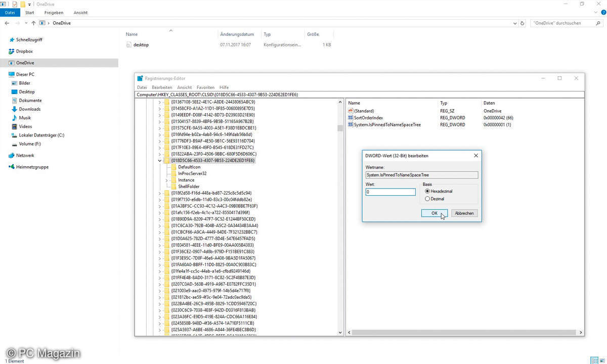
Task: Expand the Instance subkey
Action: [x=167, y=180]
